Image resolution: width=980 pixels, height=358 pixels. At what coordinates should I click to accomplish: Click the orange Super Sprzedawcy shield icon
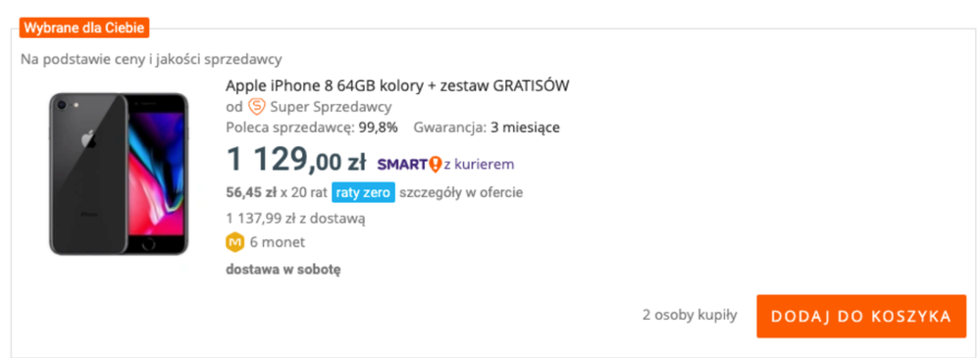257,106
